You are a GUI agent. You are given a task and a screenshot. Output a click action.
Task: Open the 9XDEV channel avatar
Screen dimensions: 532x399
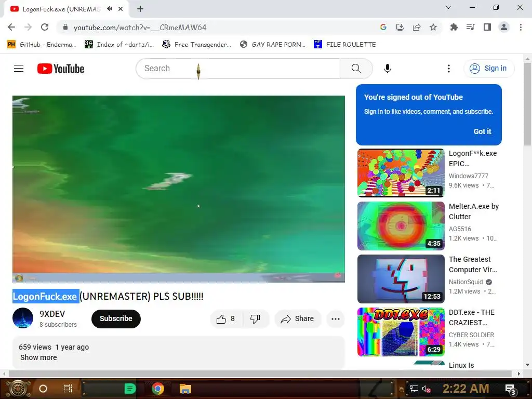tap(23, 318)
